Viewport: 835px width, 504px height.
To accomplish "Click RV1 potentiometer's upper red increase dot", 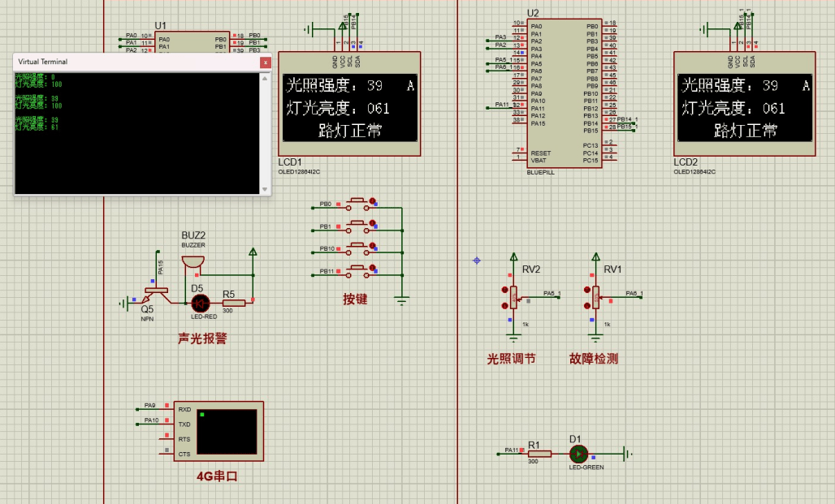I will 587,289.
